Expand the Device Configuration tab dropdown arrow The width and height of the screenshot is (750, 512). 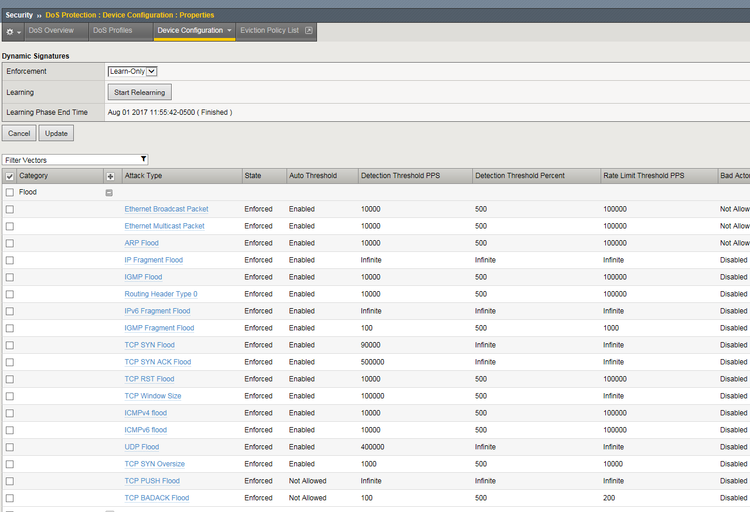tap(230, 31)
